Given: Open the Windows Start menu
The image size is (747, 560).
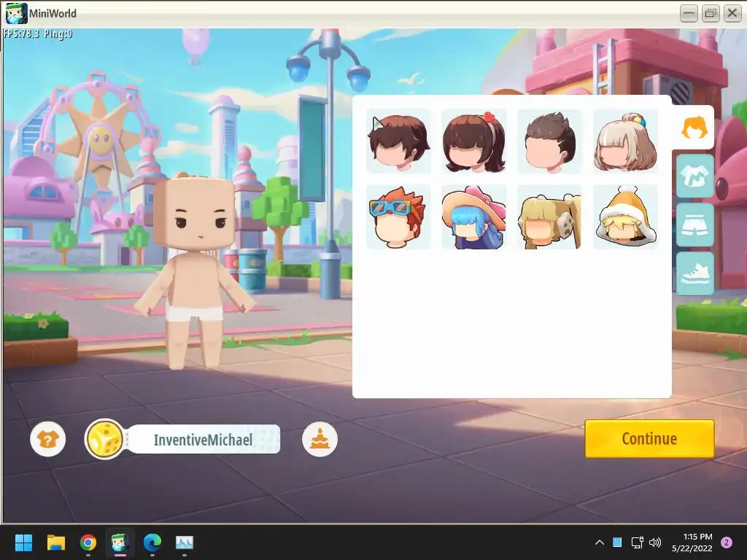Looking at the screenshot, I should click(23, 542).
